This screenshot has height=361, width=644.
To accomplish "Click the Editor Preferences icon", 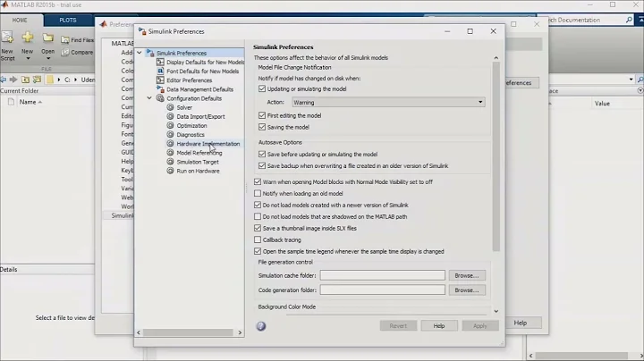I will (160, 80).
